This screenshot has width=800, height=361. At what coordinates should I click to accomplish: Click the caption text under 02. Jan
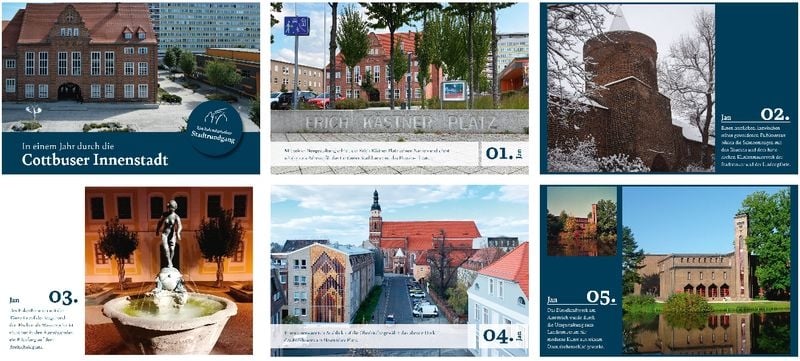756,146
